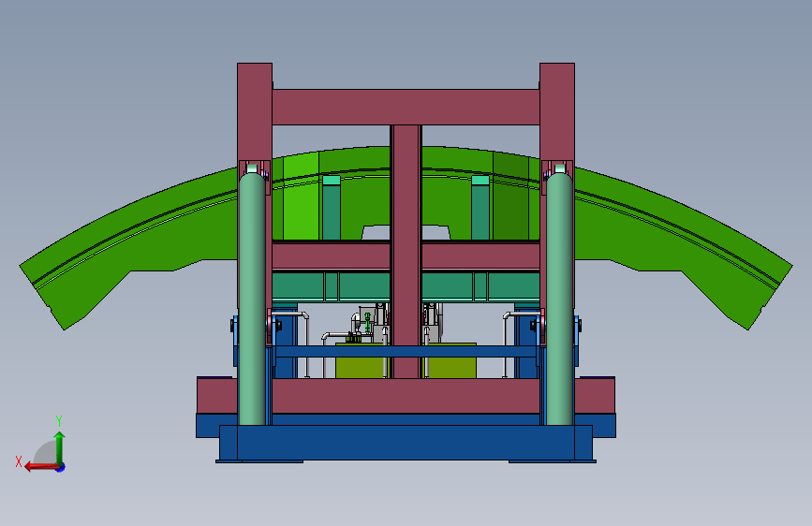Select the right white pipe elbow
This screenshot has width=812, height=526.
click(508, 315)
